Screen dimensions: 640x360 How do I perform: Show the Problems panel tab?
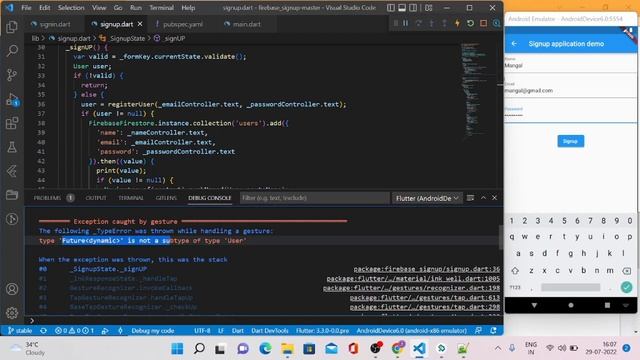(47, 198)
